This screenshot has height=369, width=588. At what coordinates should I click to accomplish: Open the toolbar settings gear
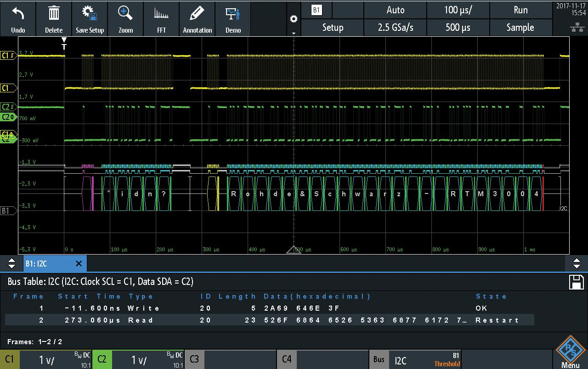pos(294,19)
